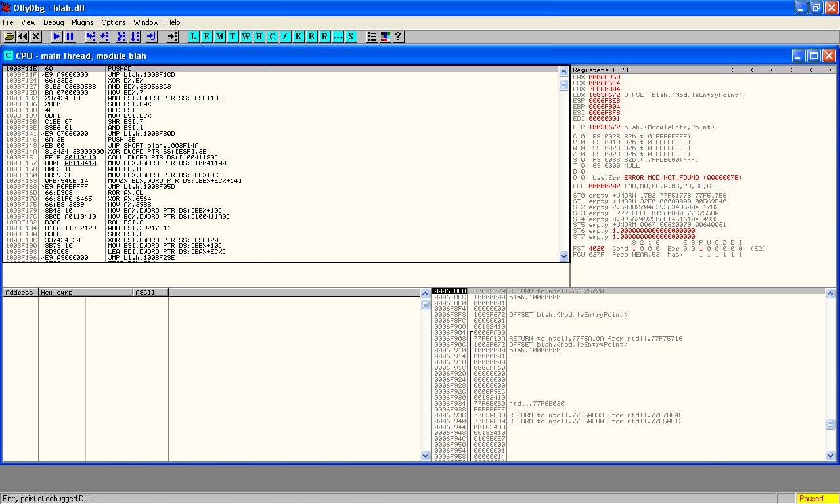Show Threads window (T button)
Image resolution: width=840 pixels, height=504 pixels.
(x=233, y=37)
